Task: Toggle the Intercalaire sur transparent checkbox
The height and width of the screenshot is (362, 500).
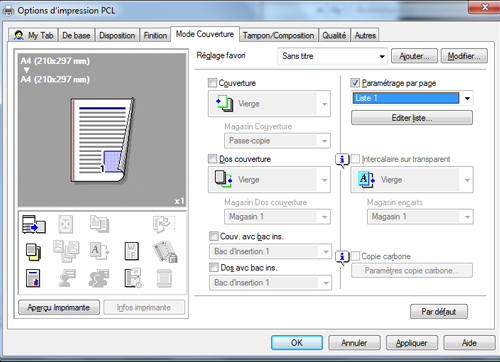Action: (355, 159)
